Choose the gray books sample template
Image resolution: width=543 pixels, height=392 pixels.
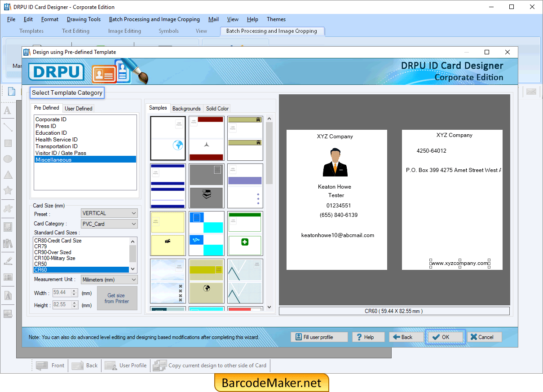click(x=206, y=186)
